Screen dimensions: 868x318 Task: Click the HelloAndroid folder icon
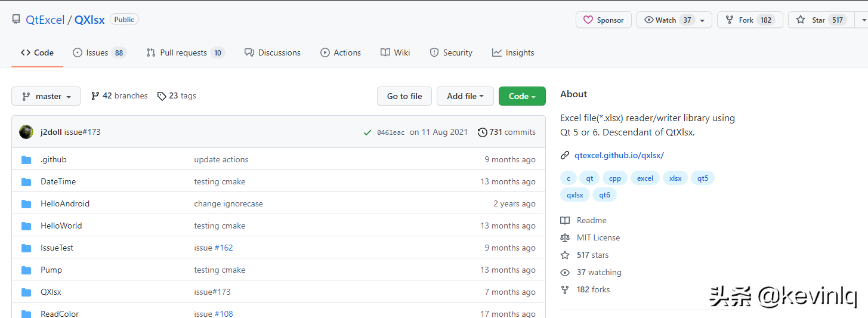[x=26, y=204]
